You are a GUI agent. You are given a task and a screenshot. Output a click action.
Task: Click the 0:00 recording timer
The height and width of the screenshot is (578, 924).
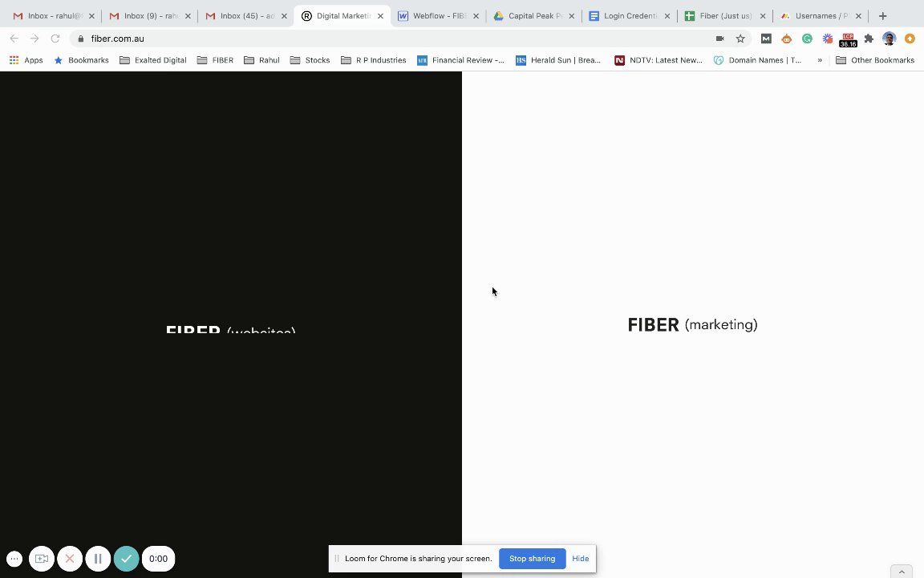coord(158,559)
